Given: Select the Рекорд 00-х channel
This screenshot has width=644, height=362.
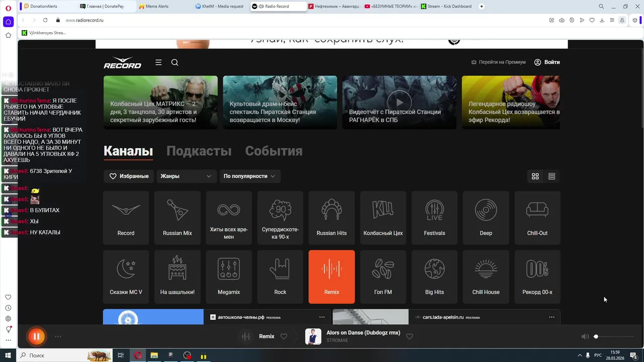Looking at the screenshot, I should click(537, 277).
